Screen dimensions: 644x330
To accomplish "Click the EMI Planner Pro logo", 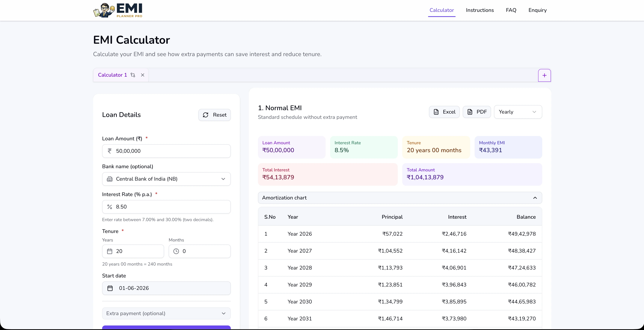I will click(x=118, y=10).
